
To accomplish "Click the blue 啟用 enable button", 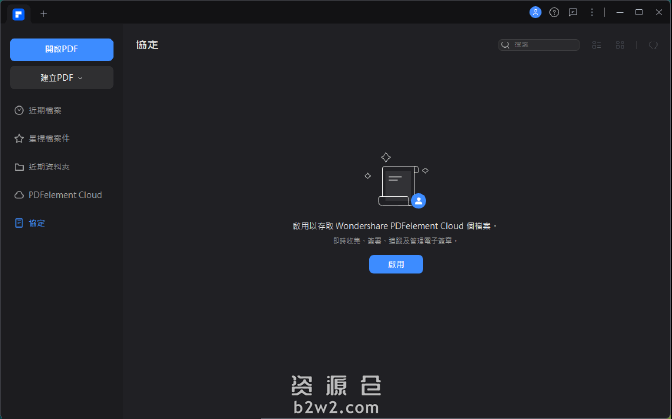I will pos(395,264).
